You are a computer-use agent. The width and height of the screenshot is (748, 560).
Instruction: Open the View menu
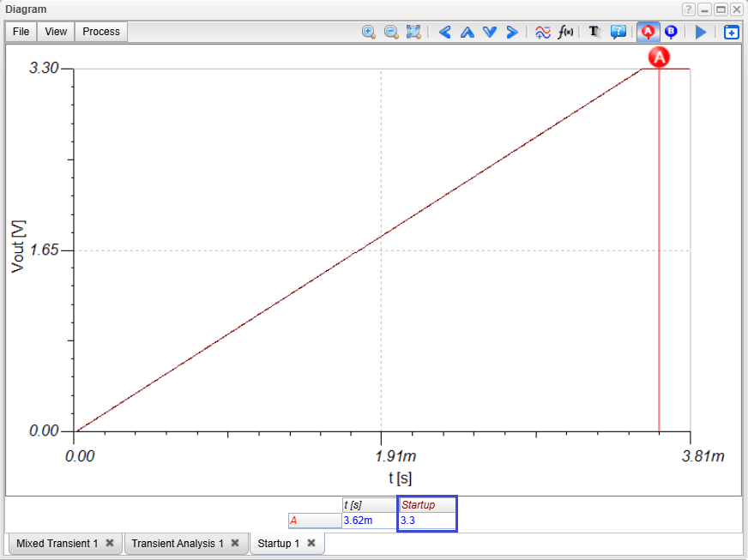pyautogui.click(x=56, y=32)
